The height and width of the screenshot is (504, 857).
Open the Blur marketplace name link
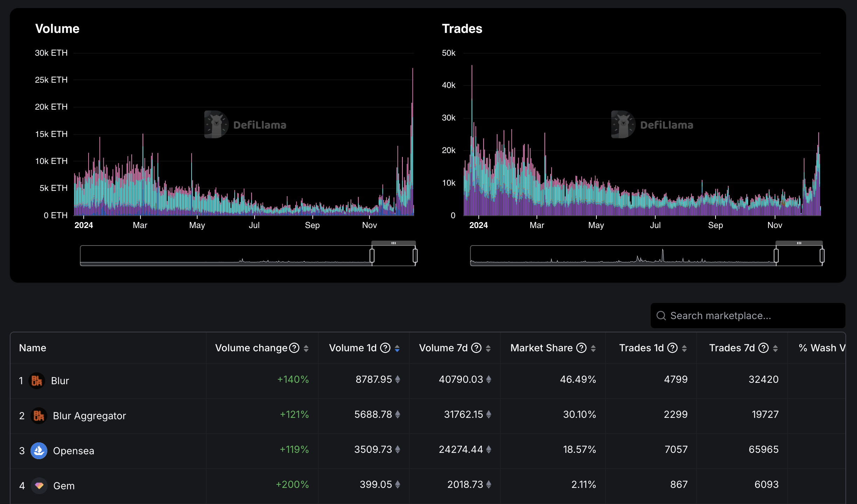click(x=60, y=381)
